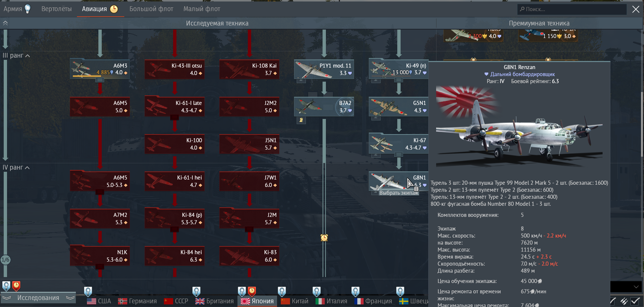Click the США flag icon

point(91,301)
